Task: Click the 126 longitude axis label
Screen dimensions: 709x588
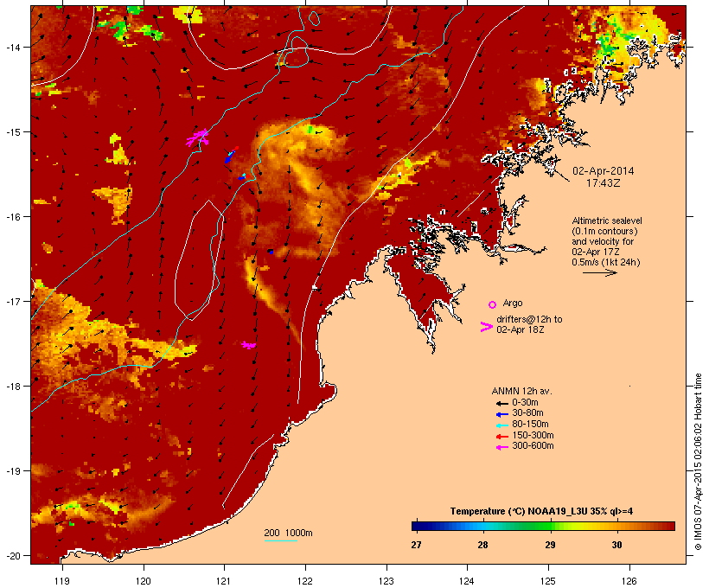Action: (x=629, y=581)
